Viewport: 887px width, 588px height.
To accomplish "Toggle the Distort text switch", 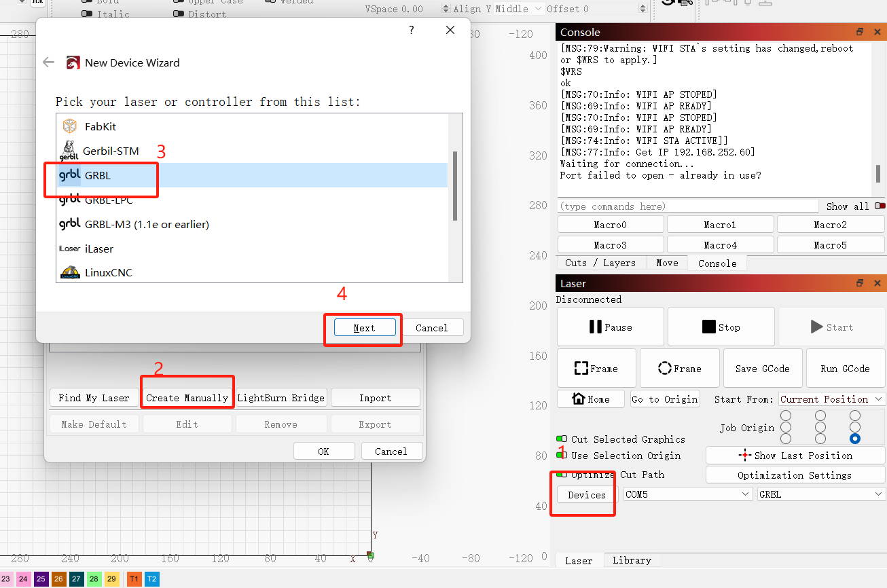I will click(x=179, y=14).
